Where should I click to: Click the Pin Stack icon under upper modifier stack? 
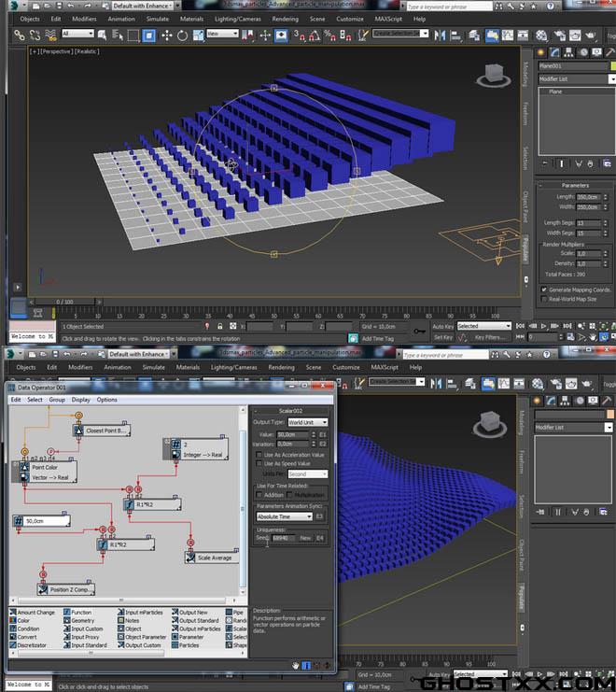[545, 163]
